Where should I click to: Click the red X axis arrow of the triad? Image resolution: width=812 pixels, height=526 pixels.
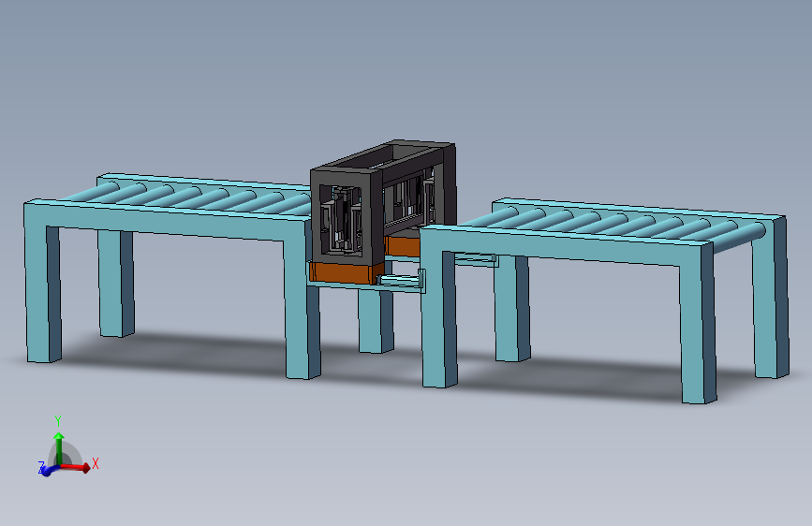click(x=77, y=467)
